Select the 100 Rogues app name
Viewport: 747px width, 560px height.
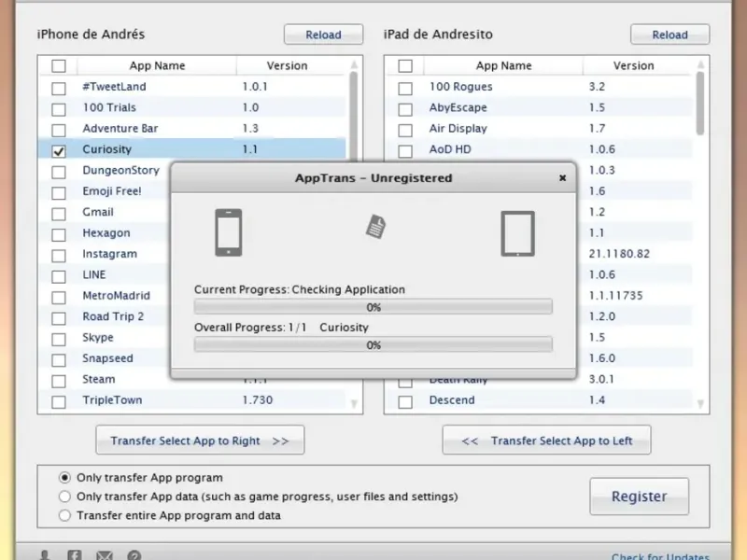point(460,86)
